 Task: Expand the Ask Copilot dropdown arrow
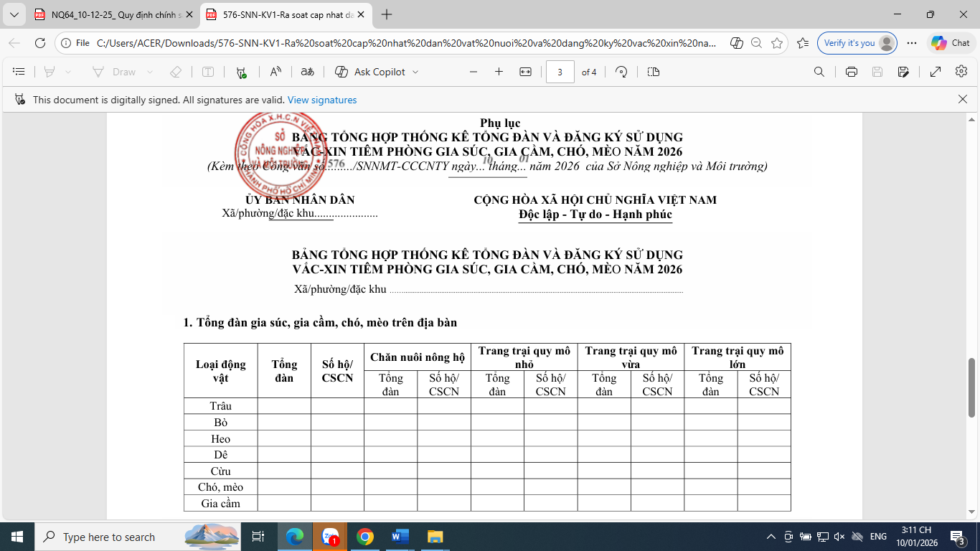(415, 72)
